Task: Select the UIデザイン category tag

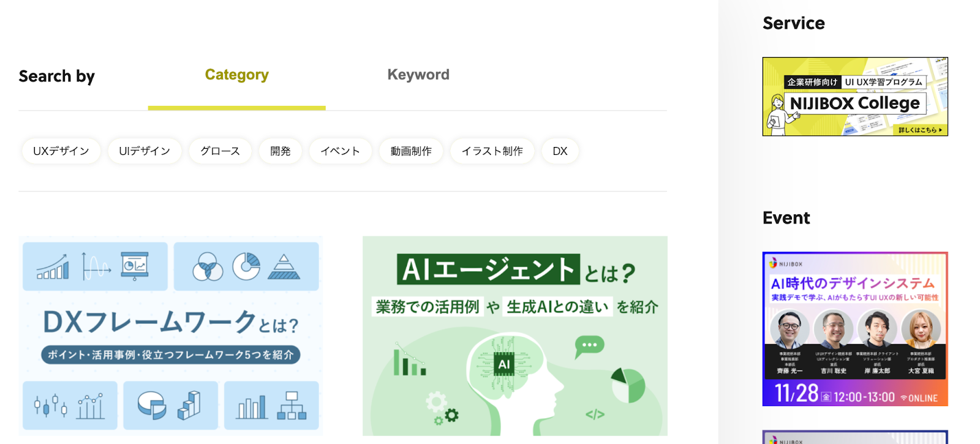Action: click(145, 151)
